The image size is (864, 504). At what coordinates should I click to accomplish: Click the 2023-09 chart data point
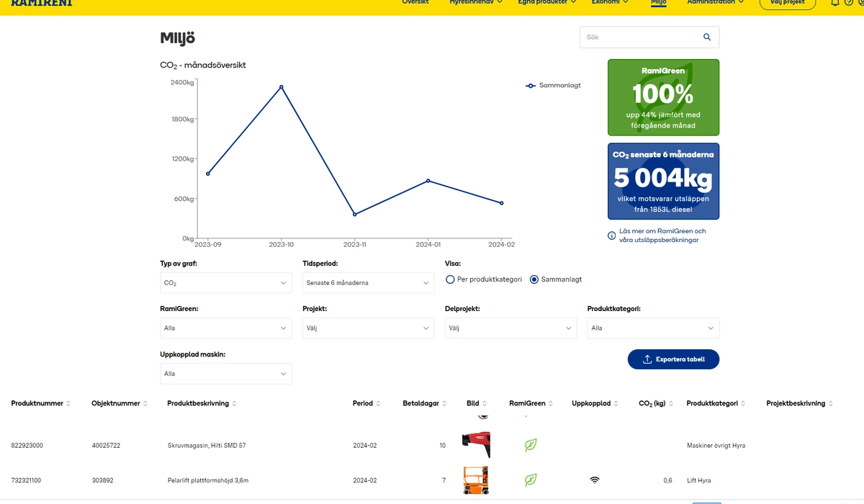(x=208, y=174)
